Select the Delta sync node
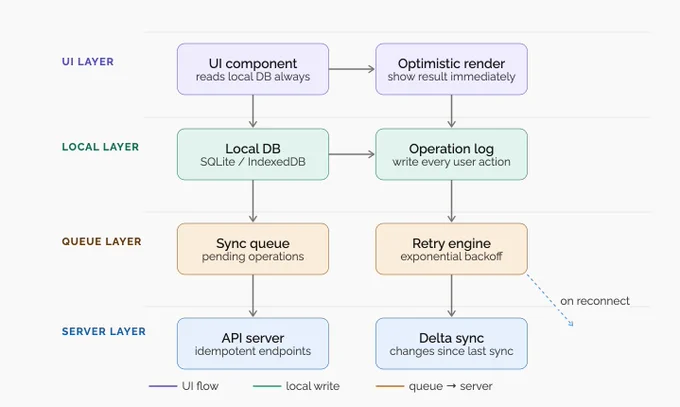The width and height of the screenshot is (680, 407). [x=451, y=344]
